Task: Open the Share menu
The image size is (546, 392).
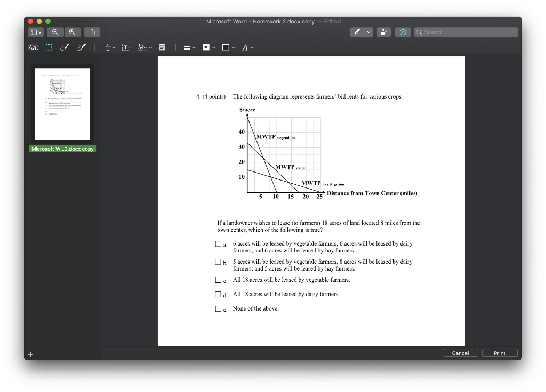Action: (x=91, y=32)
